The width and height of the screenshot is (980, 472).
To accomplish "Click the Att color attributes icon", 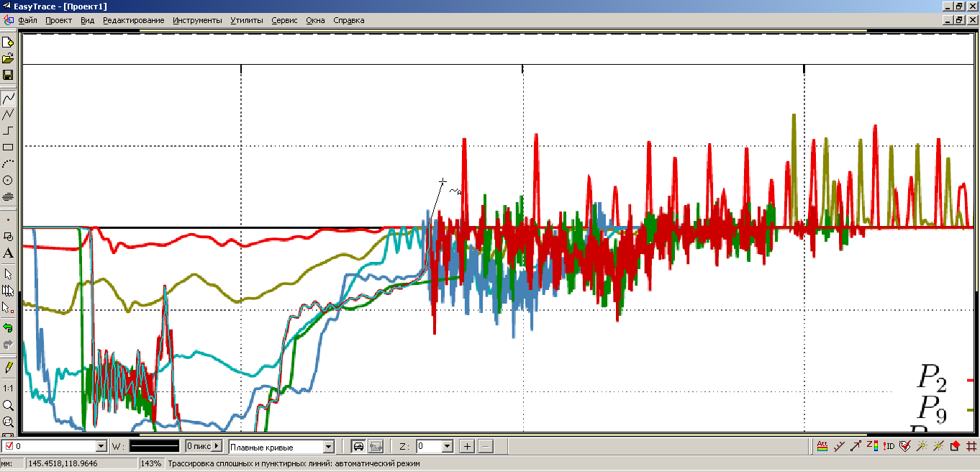I will pos(822,446).
